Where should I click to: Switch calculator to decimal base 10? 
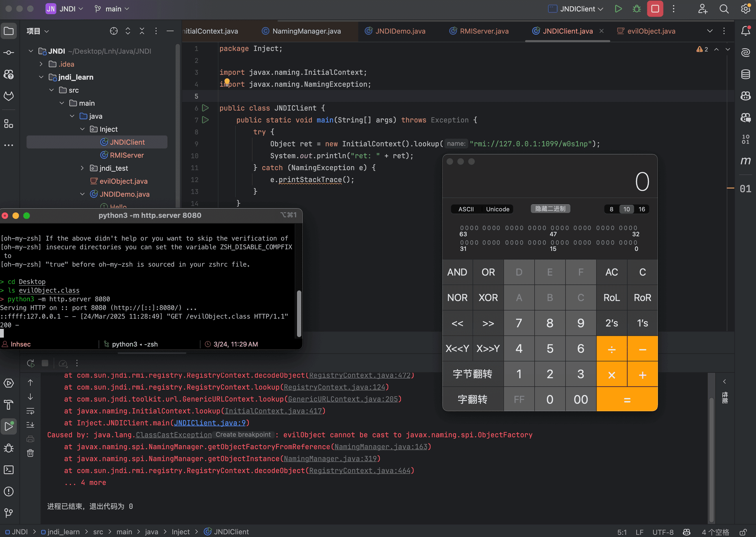tap(626, 209)
